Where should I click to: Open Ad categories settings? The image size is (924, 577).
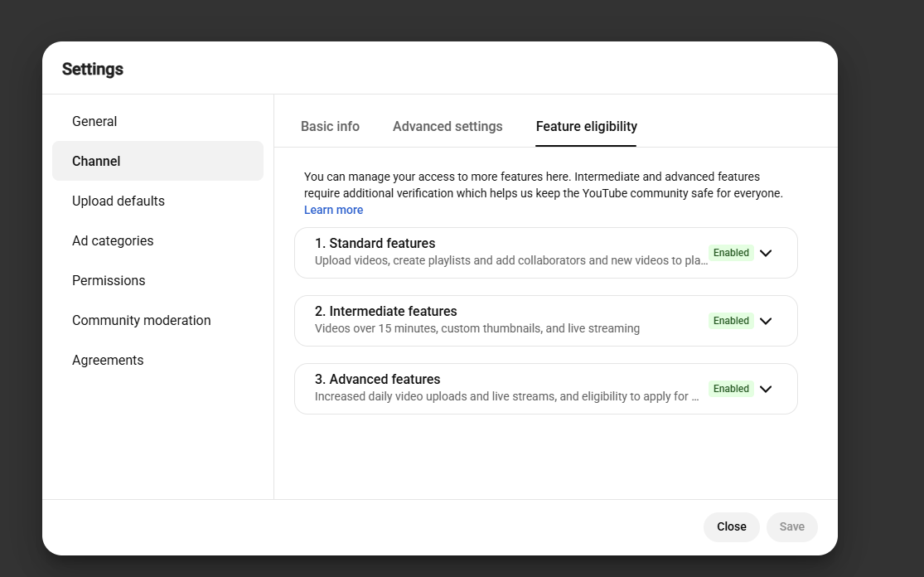click(x=158, y=240)
